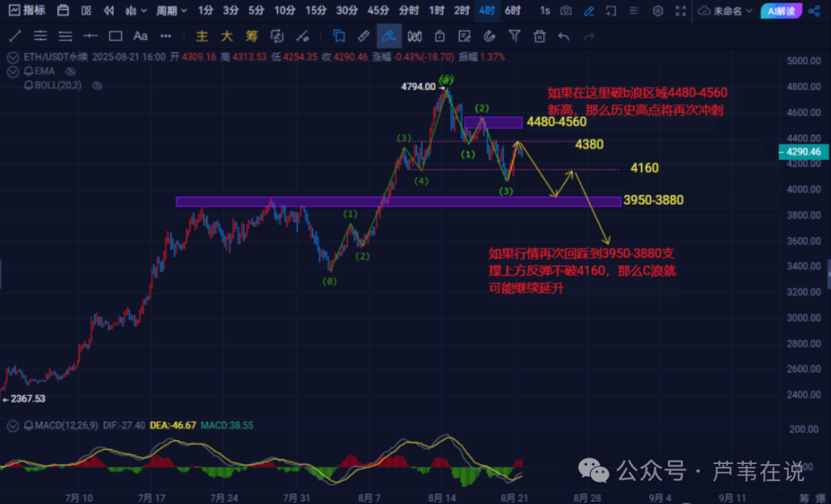Click the camera screenshot icon
This screenshot has width=831, height=504.
[566, 11]
